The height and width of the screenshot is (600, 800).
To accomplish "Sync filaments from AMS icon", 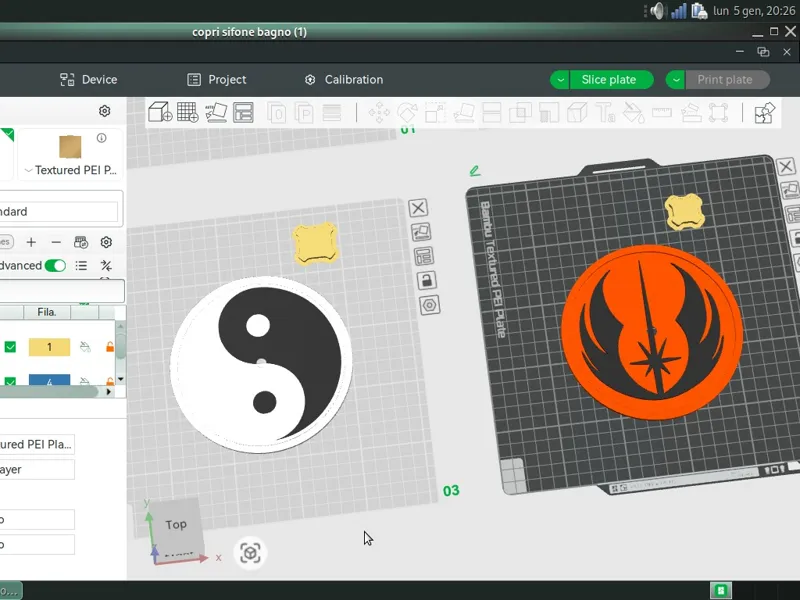I will click(81, 242).
